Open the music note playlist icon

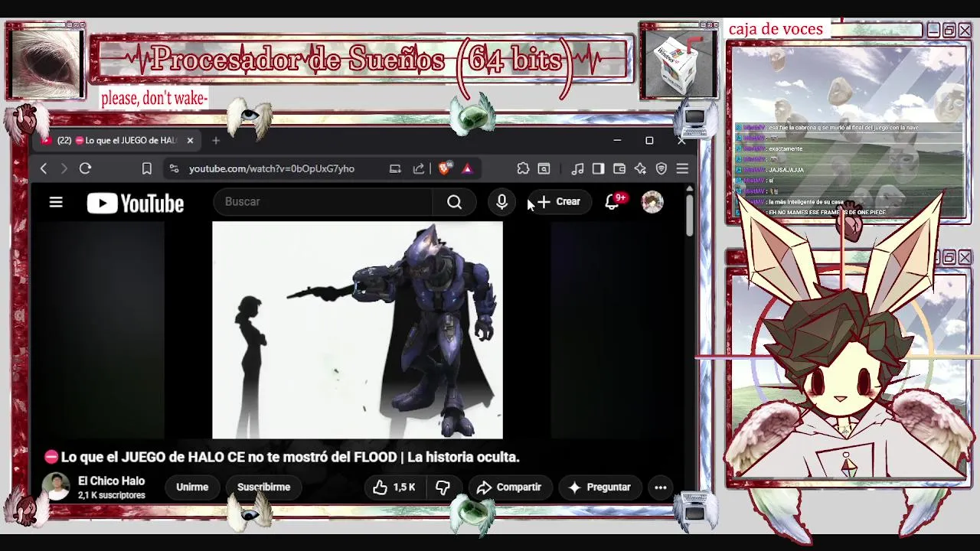(578, 168)
